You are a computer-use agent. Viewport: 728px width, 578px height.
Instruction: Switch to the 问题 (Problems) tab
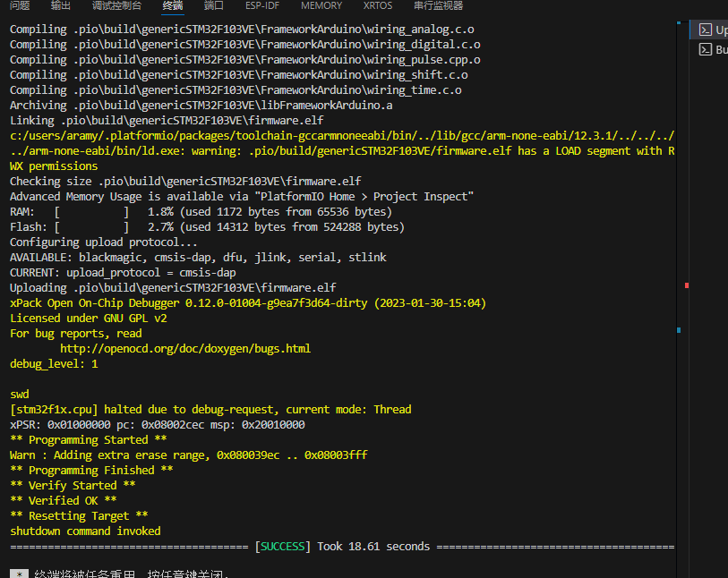(x=20, y=5)
